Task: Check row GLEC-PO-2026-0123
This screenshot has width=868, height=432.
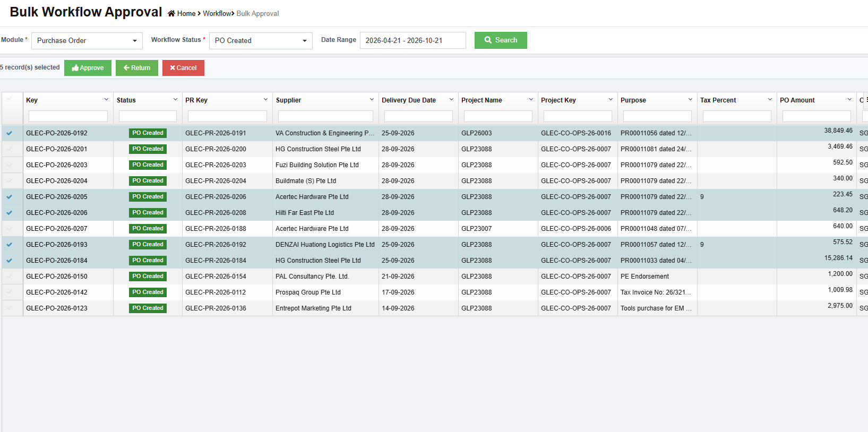Action: (x=10, y=308)
